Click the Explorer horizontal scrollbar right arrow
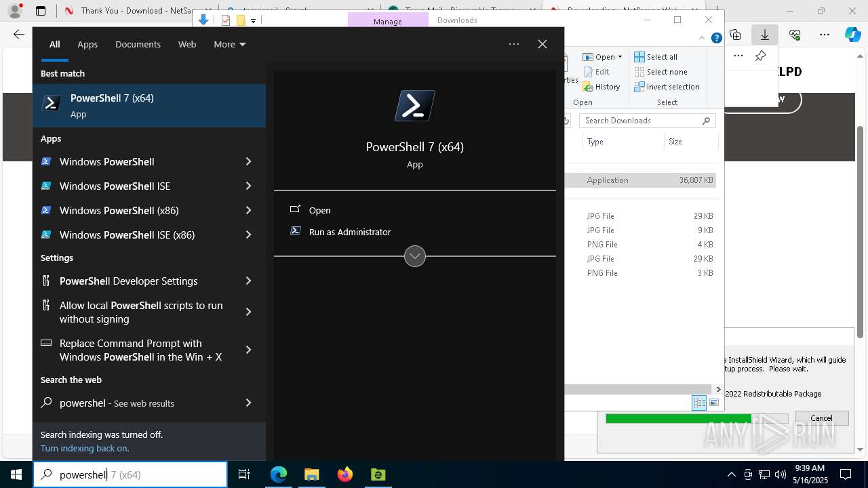Screen dimensions: 868x488 click(x=718, y=389)
